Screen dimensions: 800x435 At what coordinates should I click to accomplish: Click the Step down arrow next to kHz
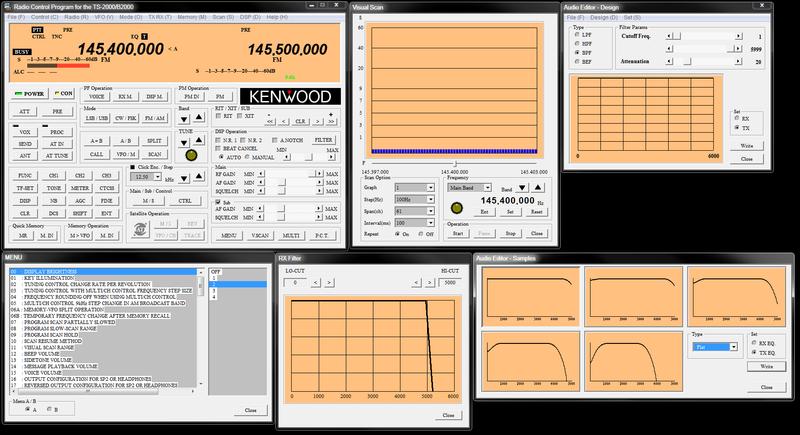[x=184, y=178]
